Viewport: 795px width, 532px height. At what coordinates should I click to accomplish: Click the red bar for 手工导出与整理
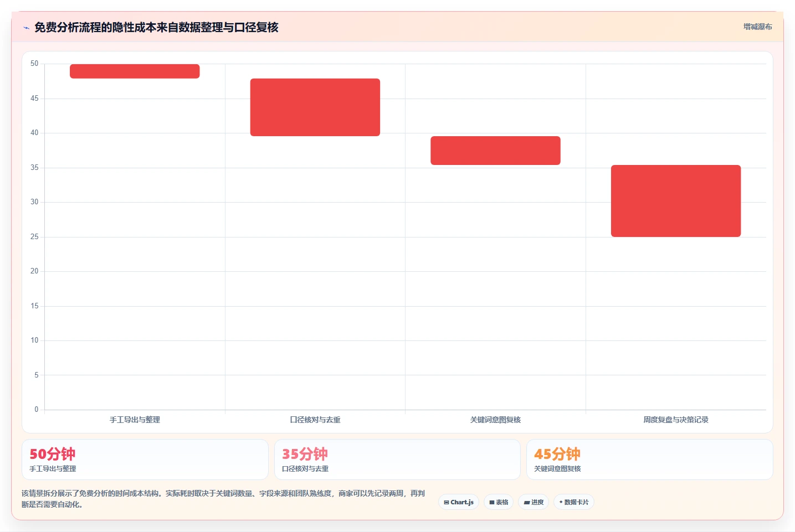[135, 71]
